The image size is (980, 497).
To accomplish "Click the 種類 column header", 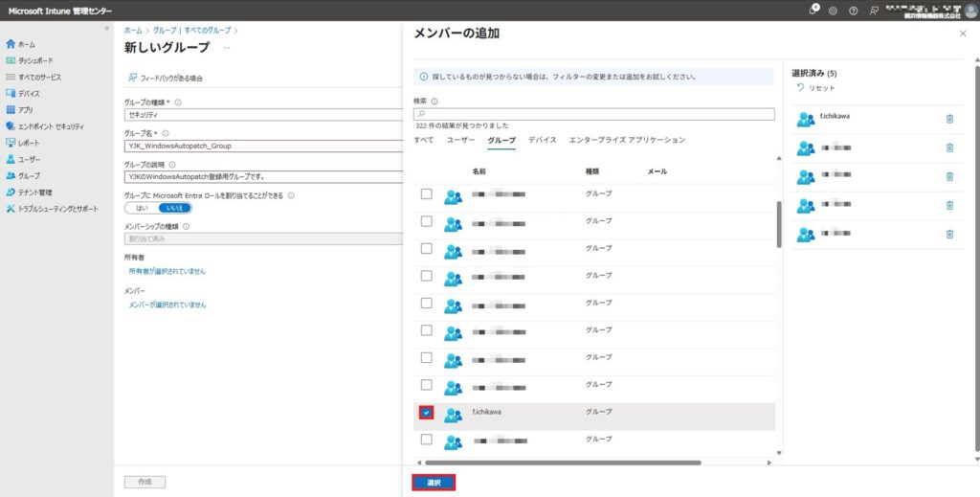I will click(x=591, y=171).
